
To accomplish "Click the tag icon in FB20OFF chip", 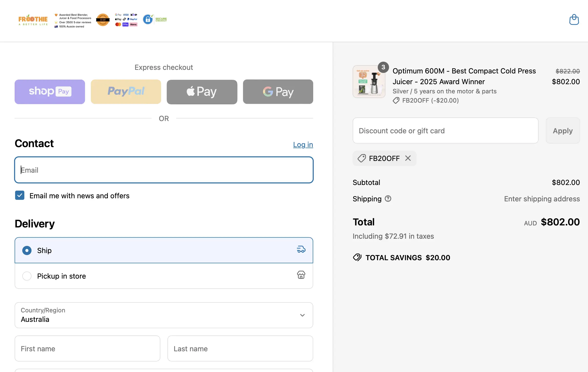I will pos(362,158).
